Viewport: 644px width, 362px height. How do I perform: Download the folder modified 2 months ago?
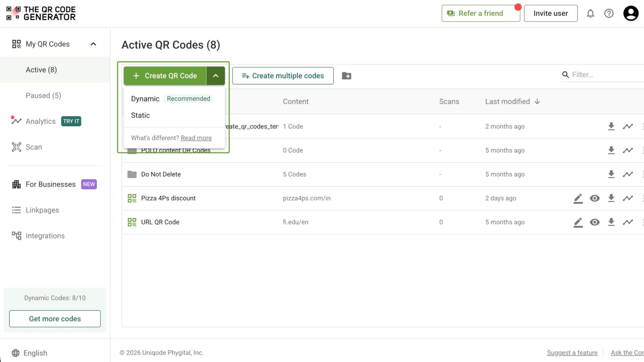tap(611, 126)
